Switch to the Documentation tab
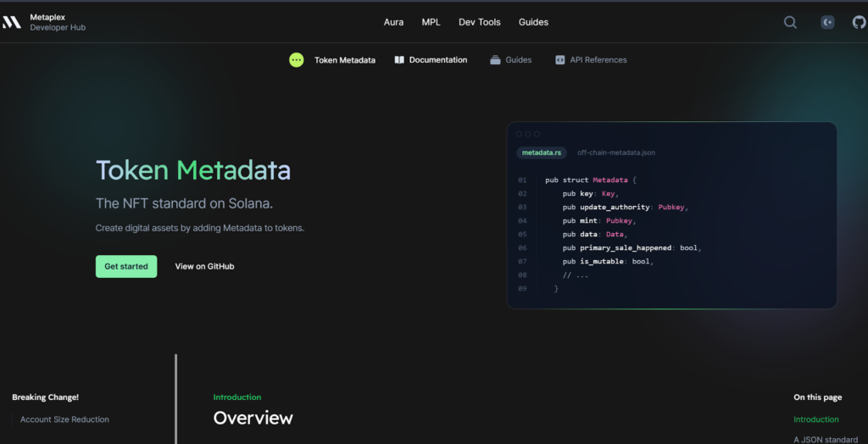The height and width of the screenshot is (444, 868). 431,60
